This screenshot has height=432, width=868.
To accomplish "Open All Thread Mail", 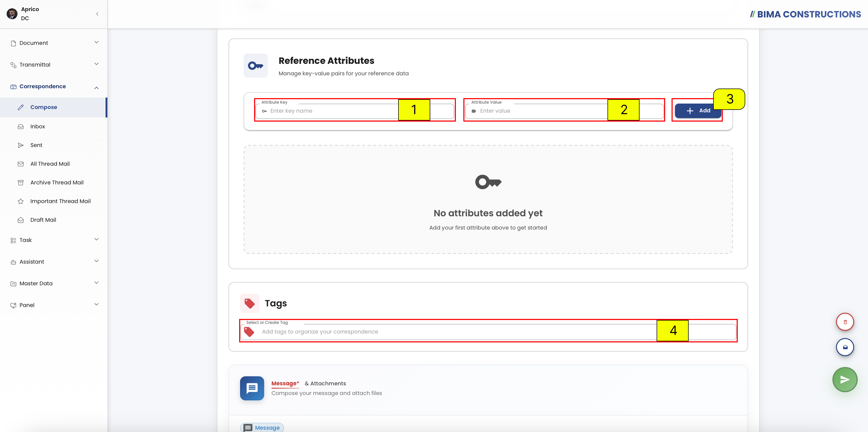I will click(53, 164).
